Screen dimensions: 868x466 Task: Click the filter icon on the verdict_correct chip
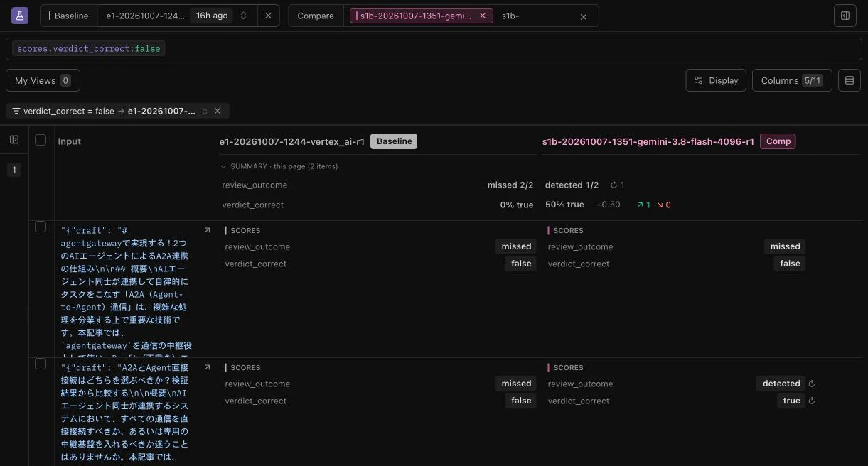(16, 111)
